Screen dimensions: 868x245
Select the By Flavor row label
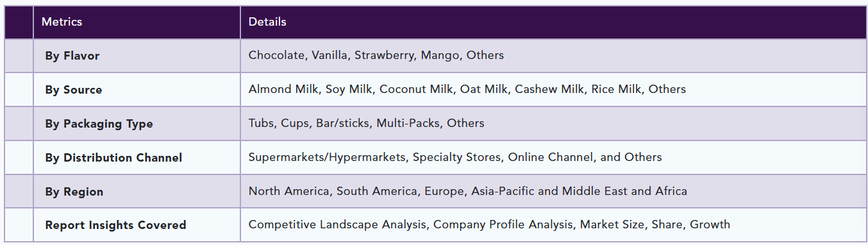click(72, 56)
